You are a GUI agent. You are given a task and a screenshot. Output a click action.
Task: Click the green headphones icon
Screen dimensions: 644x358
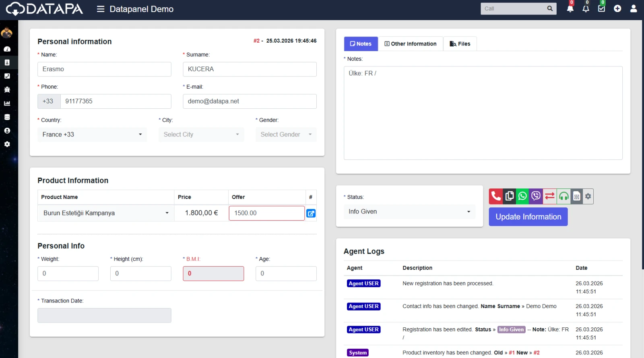[563, 196]
